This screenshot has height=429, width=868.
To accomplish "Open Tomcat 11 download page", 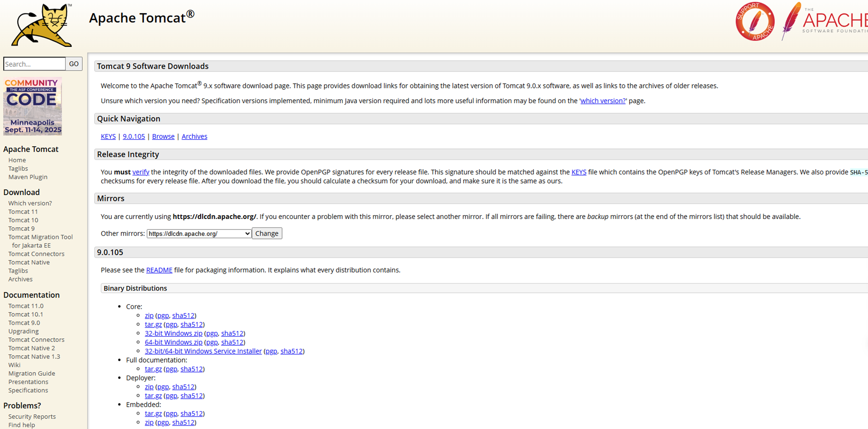I will (x=23, y=212).
